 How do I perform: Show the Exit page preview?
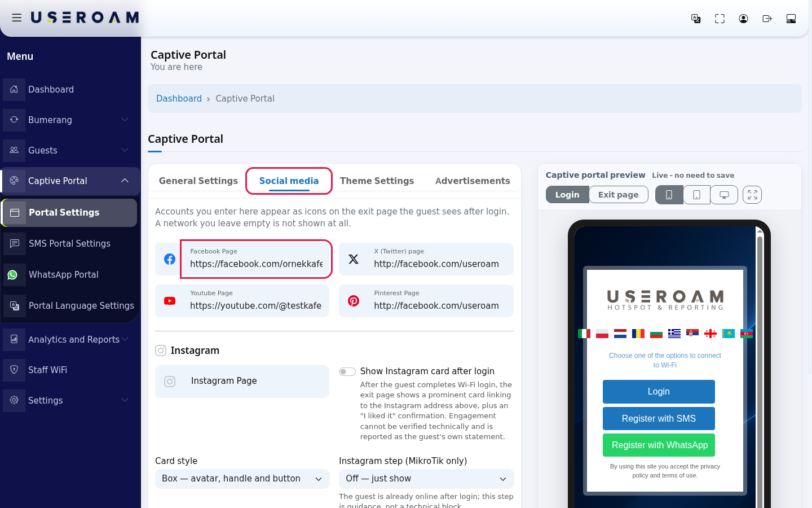click(619, 195)
